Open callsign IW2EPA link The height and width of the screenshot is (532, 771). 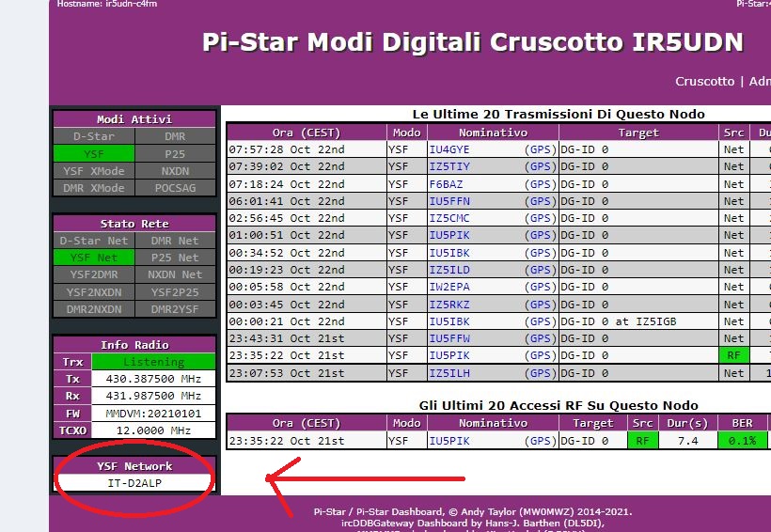[449, 287]
